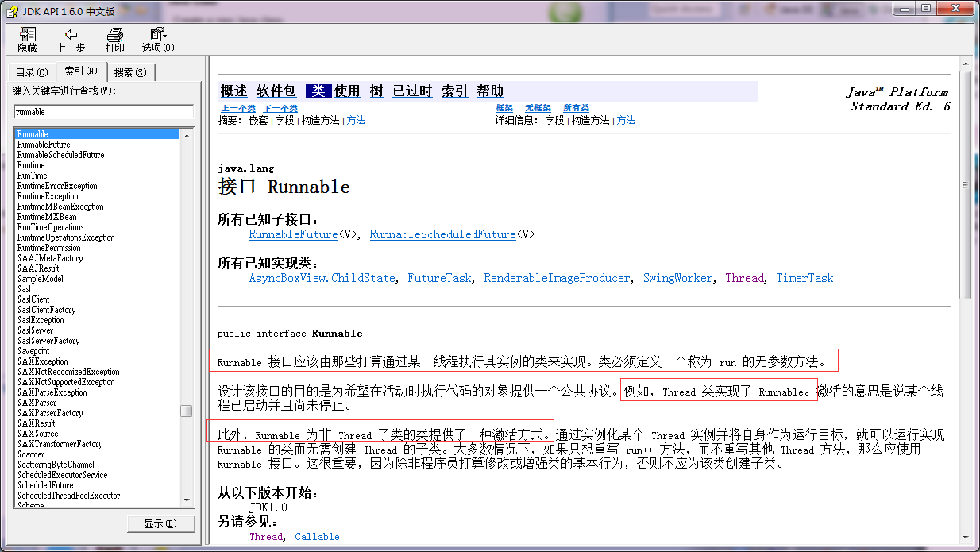Select 'ScheduledThreadPoolExecutor' in the index list

click(x=68, y=496)
